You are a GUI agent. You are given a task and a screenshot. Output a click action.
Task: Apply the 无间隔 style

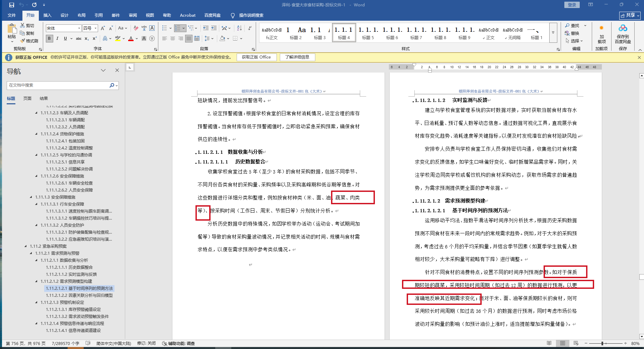coord(513,33)
